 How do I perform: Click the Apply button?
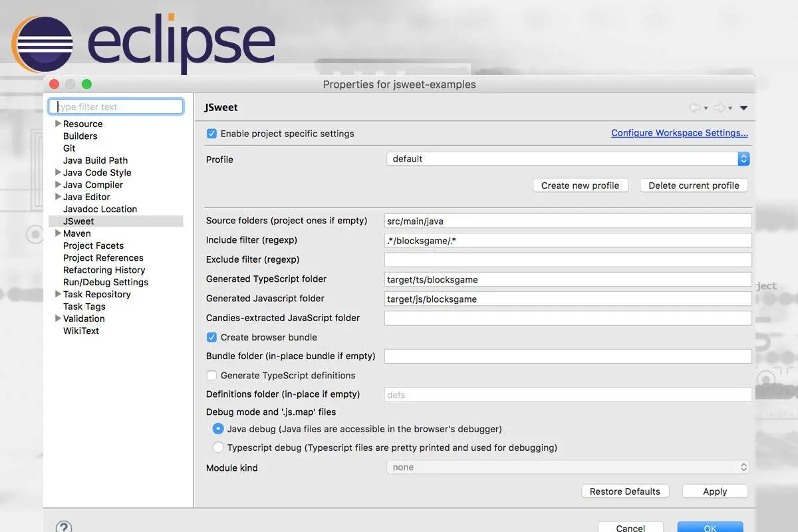715,491
